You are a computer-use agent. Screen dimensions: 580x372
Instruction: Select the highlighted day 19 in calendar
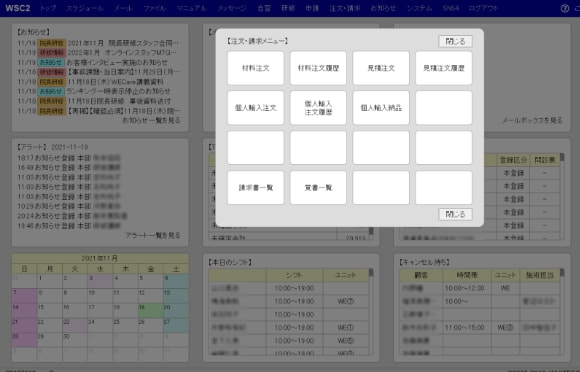[x=151, y=311]
